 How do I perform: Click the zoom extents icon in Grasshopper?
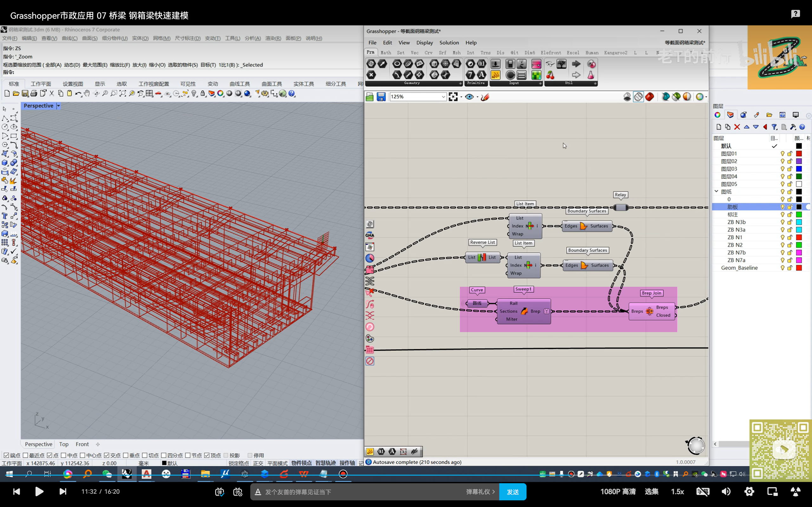pos(453,97)
